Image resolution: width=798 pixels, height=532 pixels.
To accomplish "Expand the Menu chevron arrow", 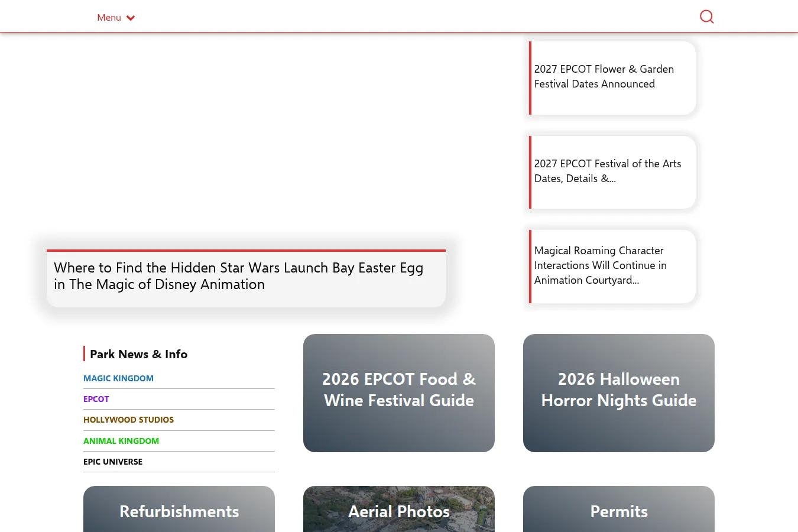I will 131,18.
